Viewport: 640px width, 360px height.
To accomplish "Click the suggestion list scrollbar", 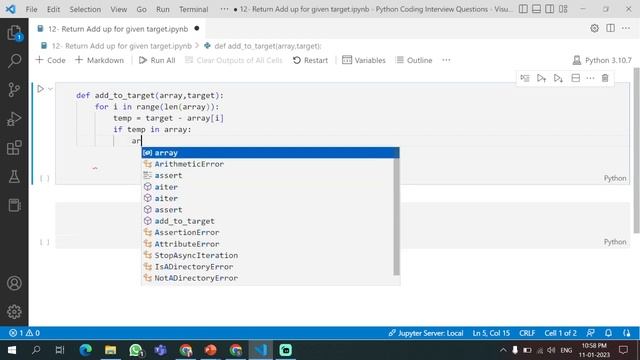I will [396, 216].
